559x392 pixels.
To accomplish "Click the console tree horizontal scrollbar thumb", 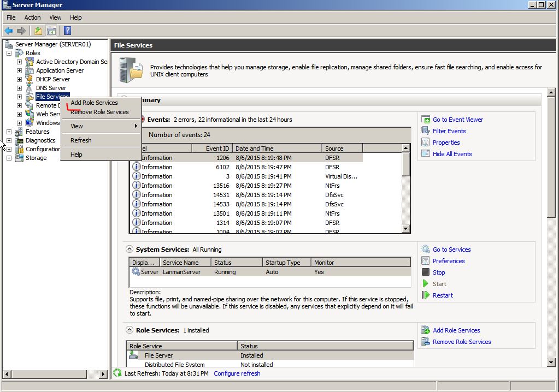I will pos(49,374).
